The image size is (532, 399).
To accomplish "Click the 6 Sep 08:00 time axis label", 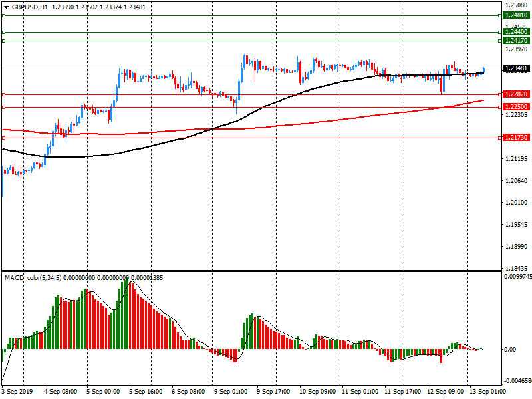I will [188, 391].
